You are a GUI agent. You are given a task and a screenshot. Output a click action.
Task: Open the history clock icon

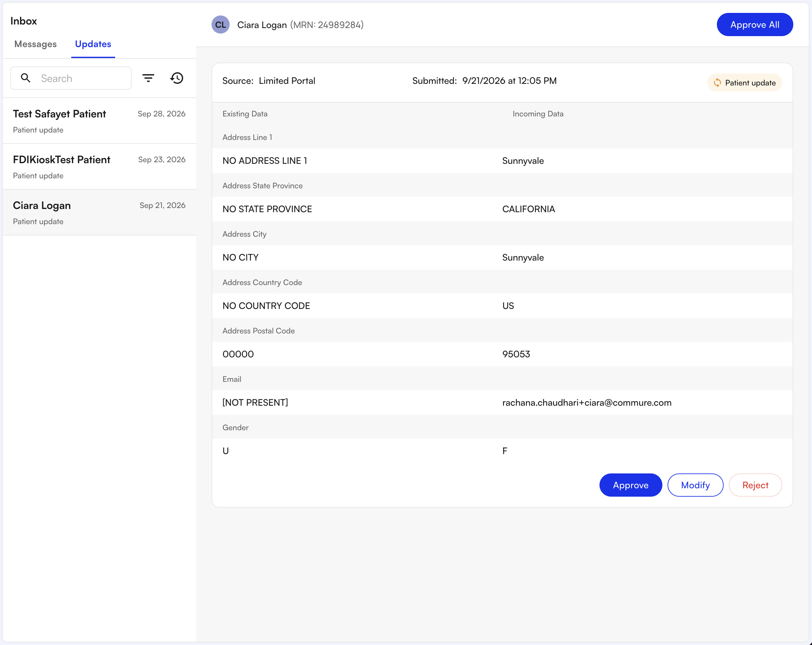[177, 78]
